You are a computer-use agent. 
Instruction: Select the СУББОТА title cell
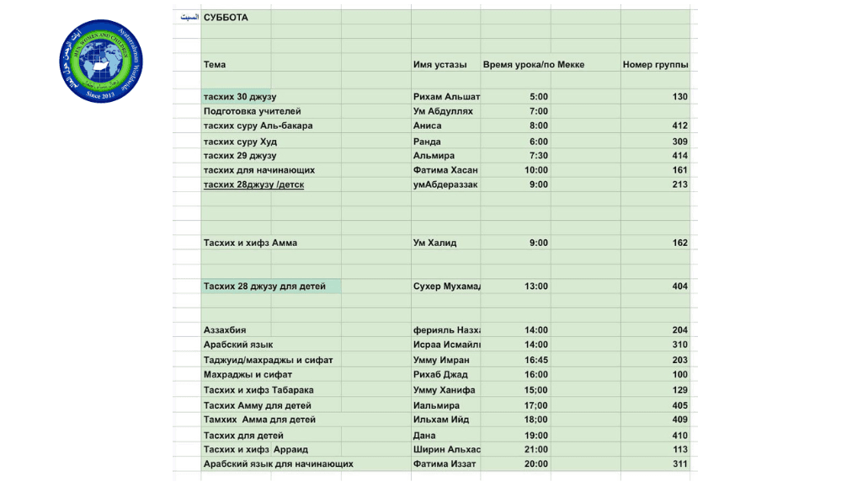click(226, 17)
